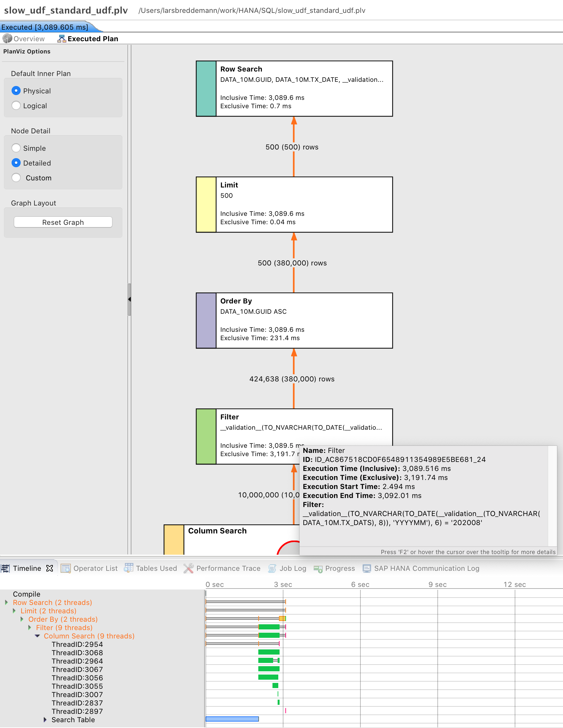This screenshot has height=728, width=563.
Task: Click the Executed Plan tab icon
Action: pos(62,39)
